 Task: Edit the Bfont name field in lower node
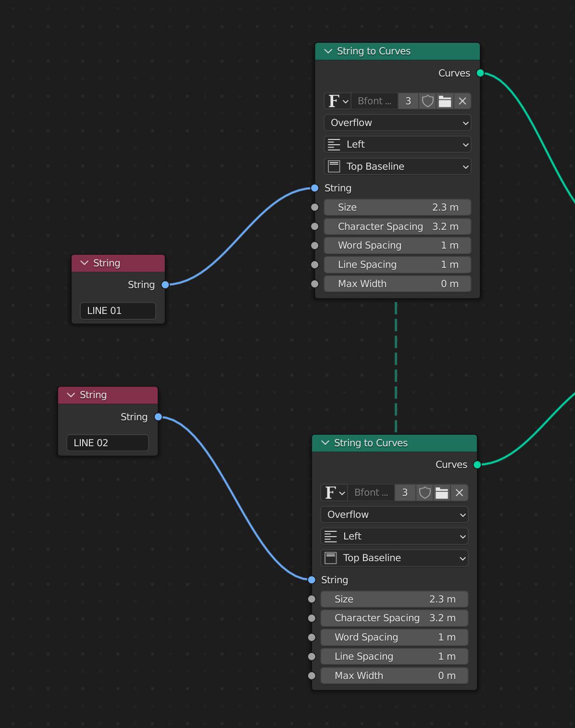click(x=371, y=493)
